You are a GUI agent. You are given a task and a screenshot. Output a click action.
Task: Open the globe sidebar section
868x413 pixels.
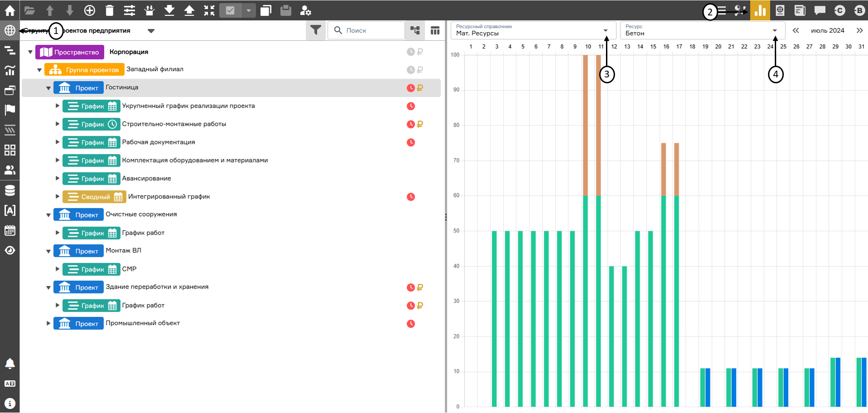pyautogui.click(x=10, y=30)
